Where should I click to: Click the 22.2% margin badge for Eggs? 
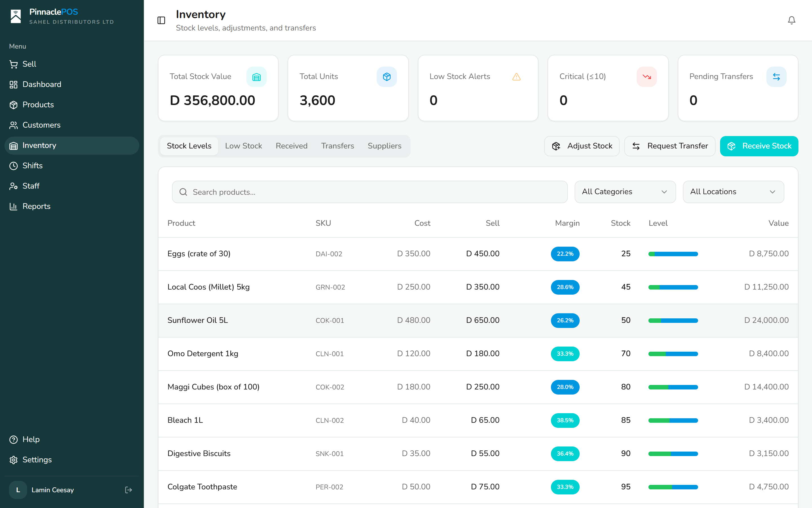coord(565,254)
